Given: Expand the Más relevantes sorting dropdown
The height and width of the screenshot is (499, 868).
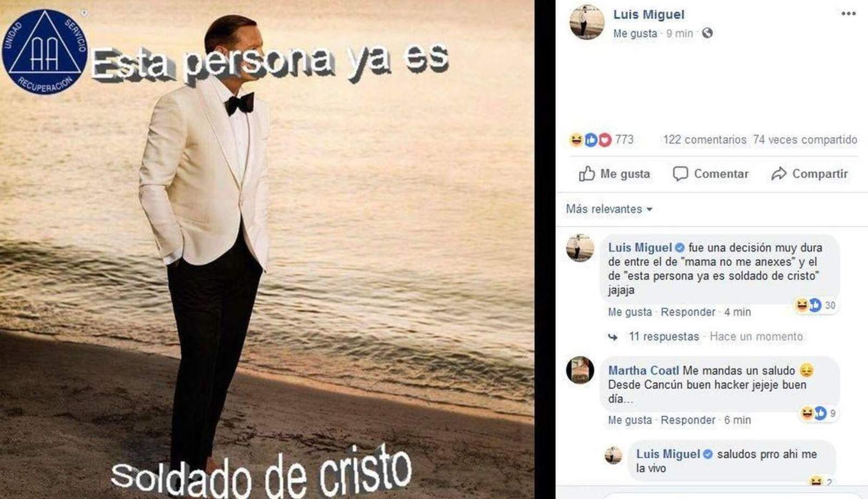Looking at the screenshot, I should pyautogui.click(x=609, y=209).
